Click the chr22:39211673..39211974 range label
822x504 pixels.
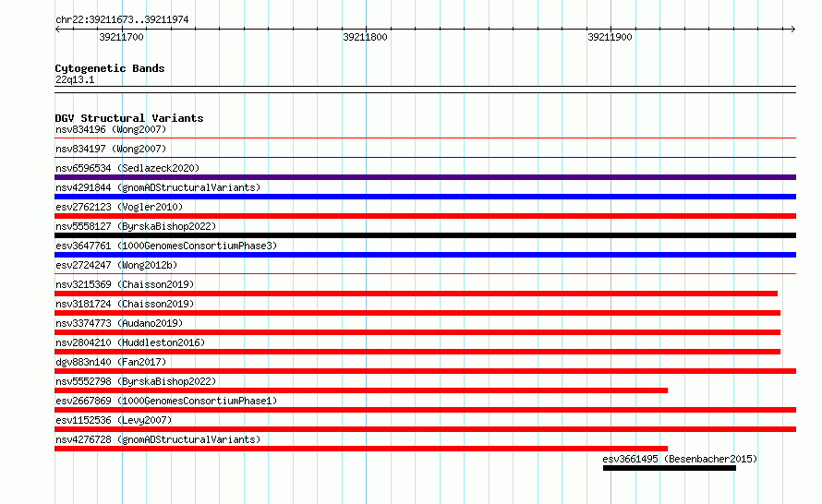122,19
